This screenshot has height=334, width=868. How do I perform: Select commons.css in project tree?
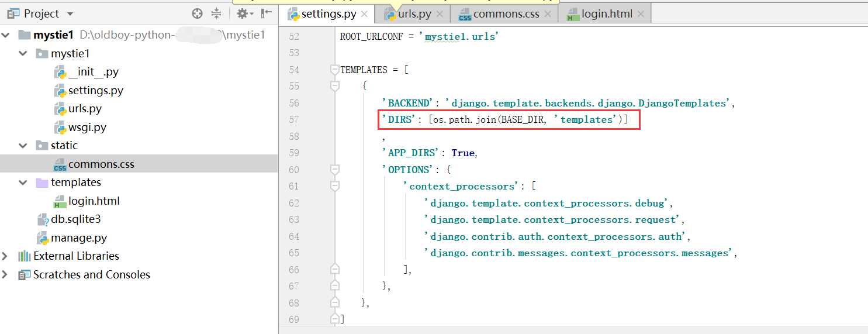pos(139,164)
